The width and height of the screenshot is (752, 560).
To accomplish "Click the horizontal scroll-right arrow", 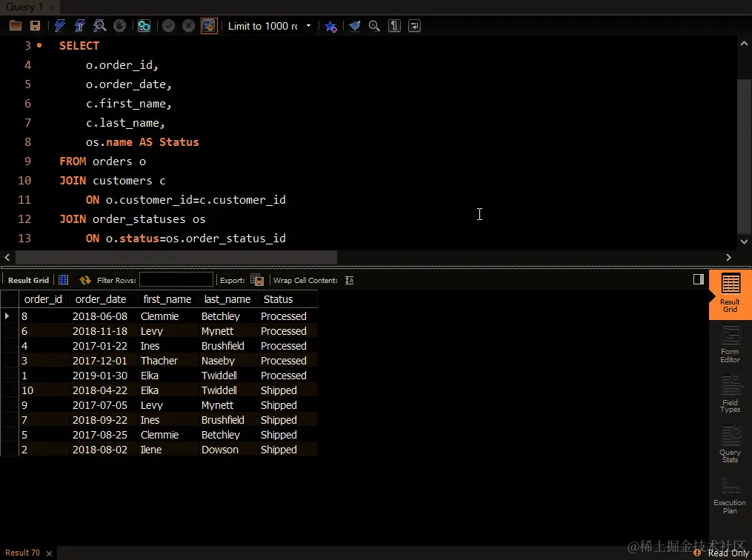I will pos(728,258).
